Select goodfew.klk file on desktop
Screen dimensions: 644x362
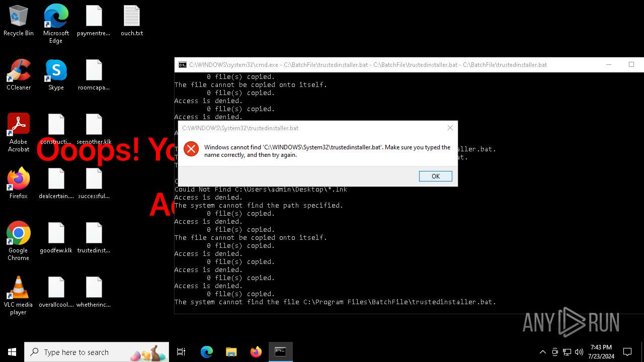click(x=56, y=238)
